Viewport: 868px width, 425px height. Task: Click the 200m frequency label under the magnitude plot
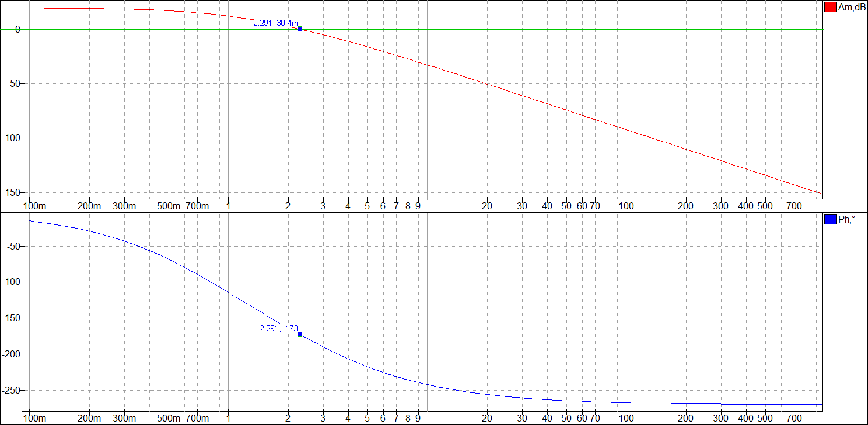coord(90,206)
